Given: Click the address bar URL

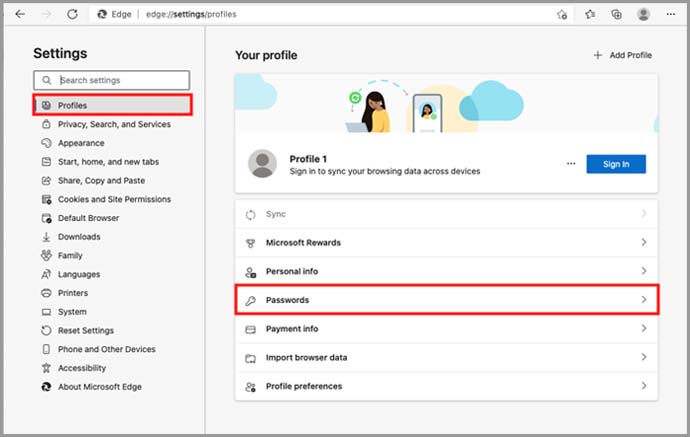Looking at the screenshot, I should click(191, 14).
